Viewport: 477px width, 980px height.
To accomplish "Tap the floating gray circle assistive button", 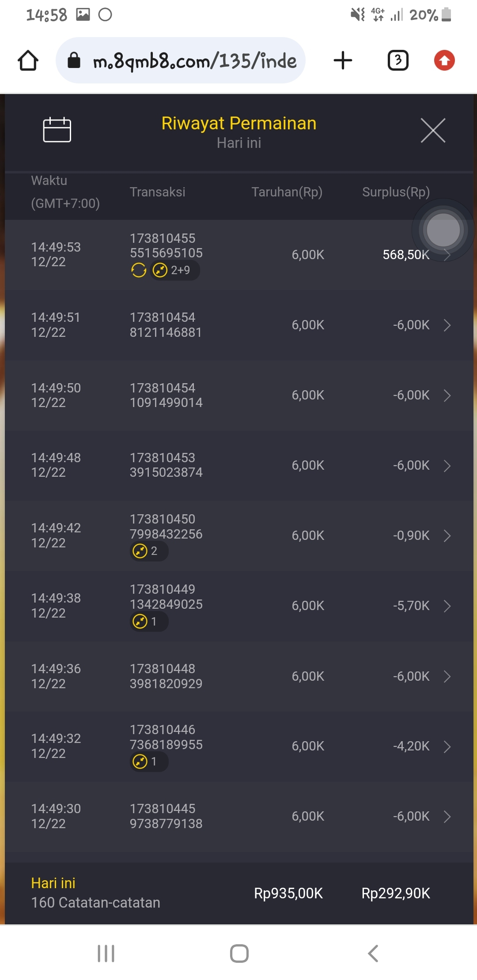I will (443, 230).
